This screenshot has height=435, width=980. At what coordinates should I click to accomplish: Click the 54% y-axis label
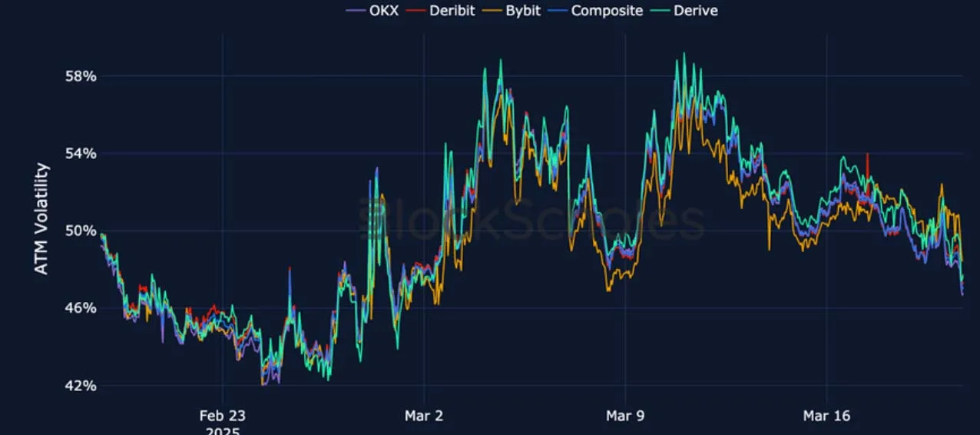click(x=81, y=154)
